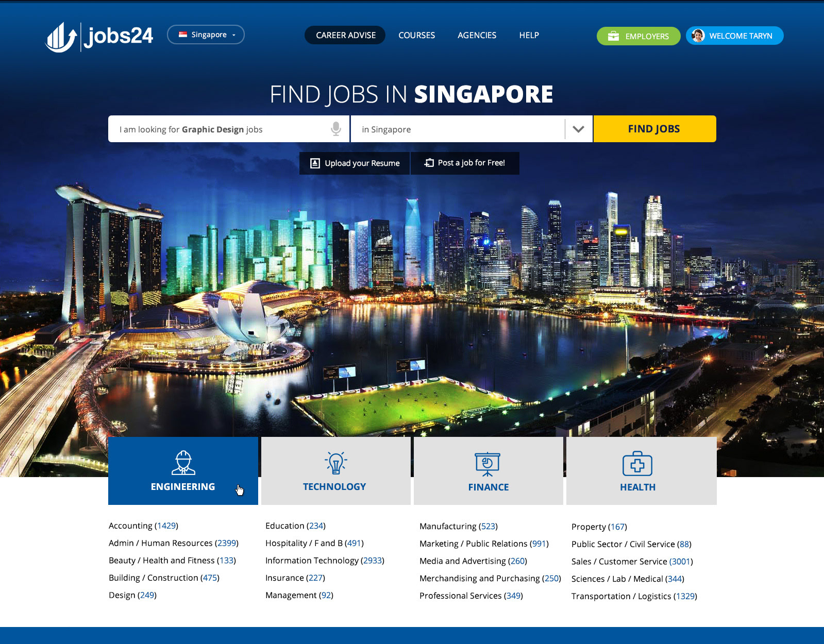
Task: Open Admin / Human Resources (2399) link
Action: [x=174, y=543]
